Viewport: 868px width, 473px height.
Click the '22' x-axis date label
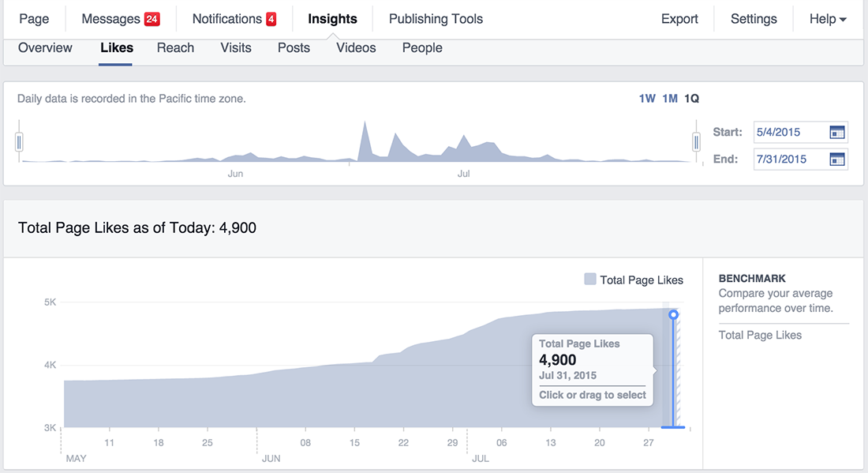(x=403, y=442)
